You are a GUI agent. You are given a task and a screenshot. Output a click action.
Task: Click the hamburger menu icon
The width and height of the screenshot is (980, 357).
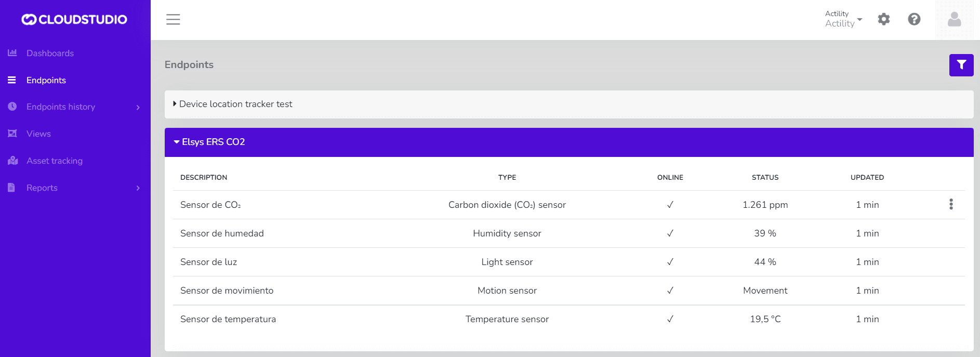coord(173,20)
